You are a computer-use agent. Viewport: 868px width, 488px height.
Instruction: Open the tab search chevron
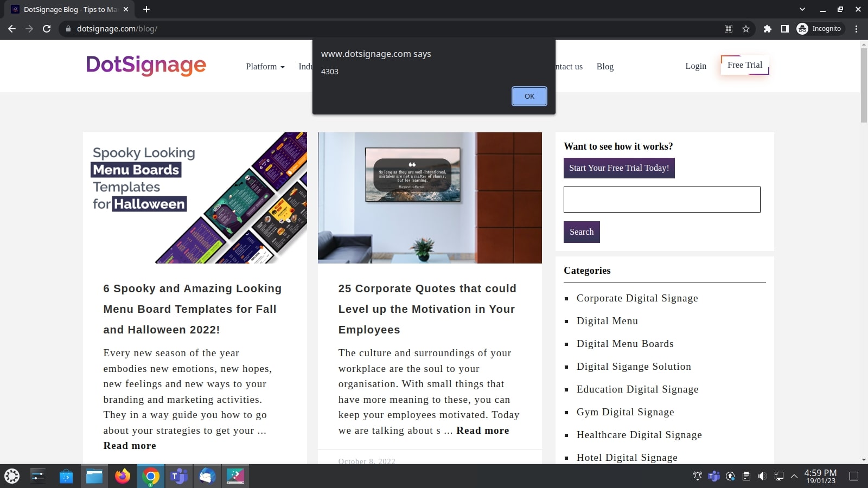pyautogui.click(x=801, y=9)
